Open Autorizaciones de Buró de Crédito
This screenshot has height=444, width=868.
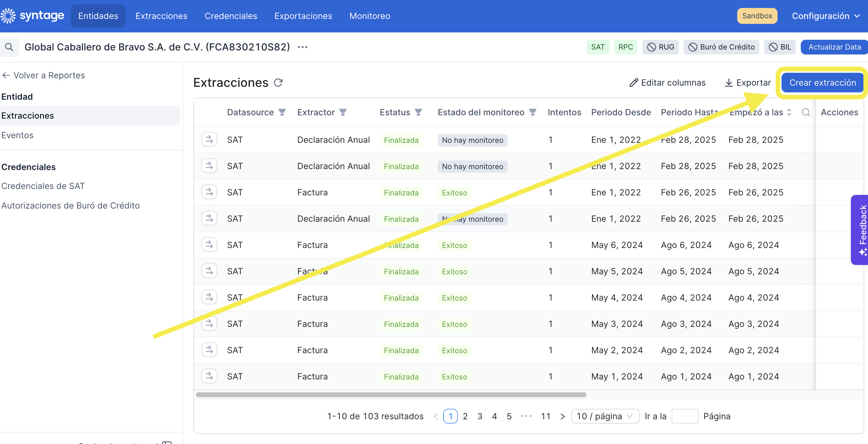pyautogui.click(x=70, y=206)
